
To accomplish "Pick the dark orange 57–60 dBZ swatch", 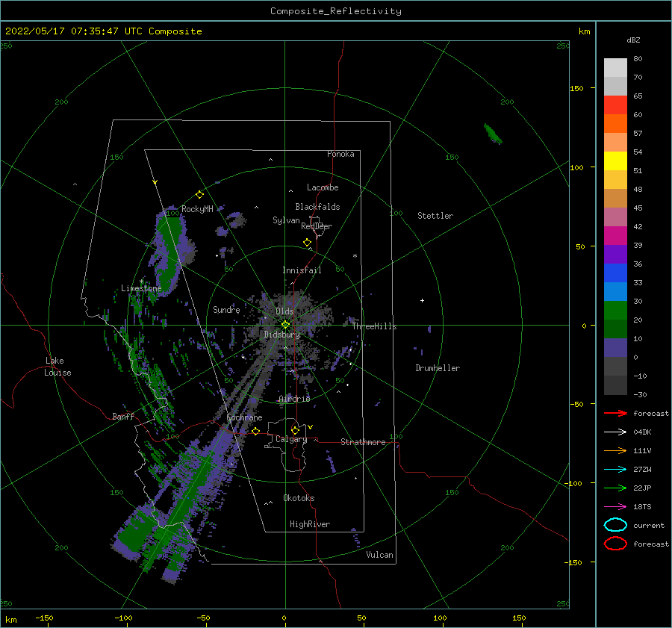I will point(615,123).
